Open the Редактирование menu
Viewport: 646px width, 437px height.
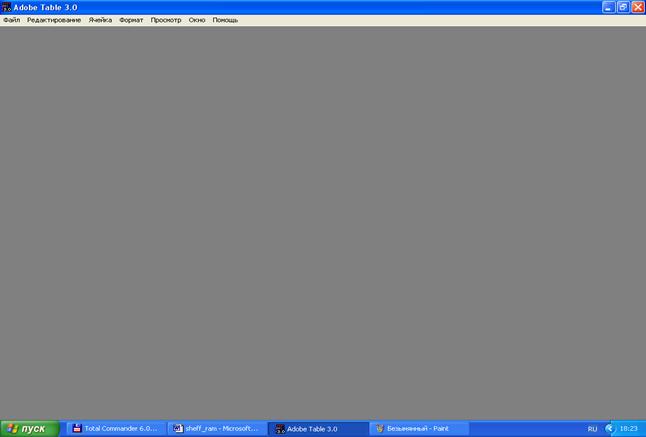54,20
